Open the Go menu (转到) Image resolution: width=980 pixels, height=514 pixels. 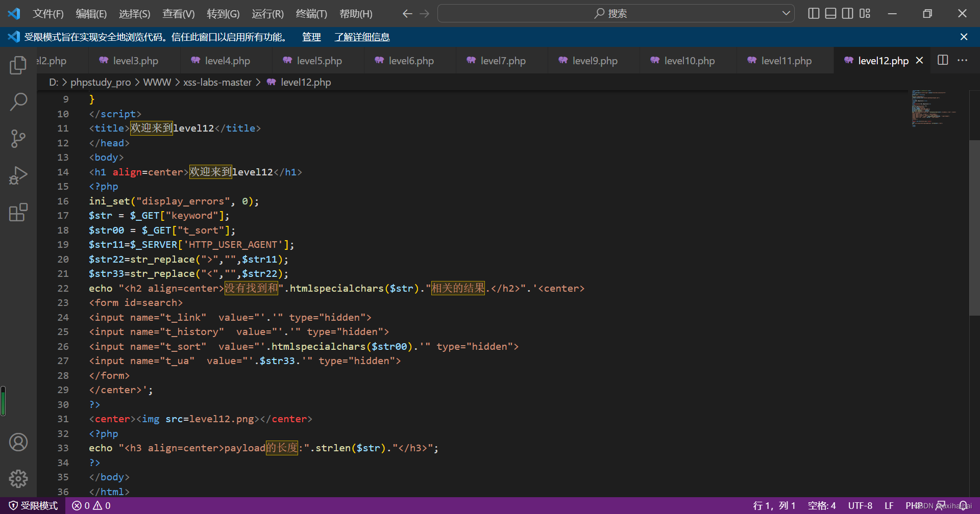coord(223,14)
